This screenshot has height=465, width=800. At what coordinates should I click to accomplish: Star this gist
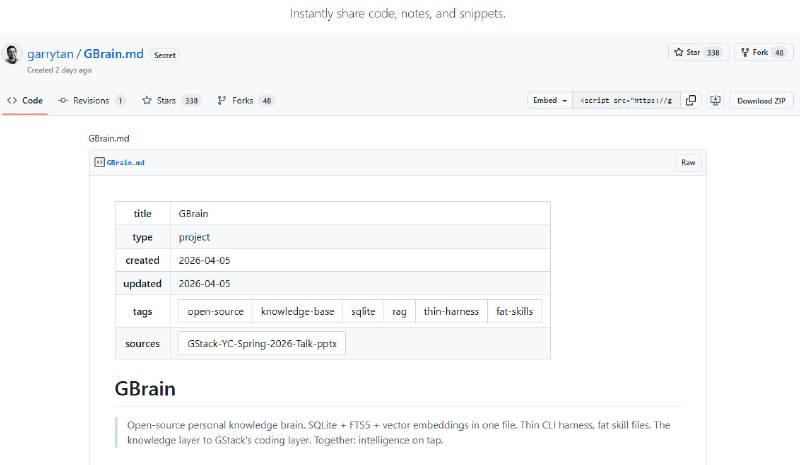(x=686, y=52)
